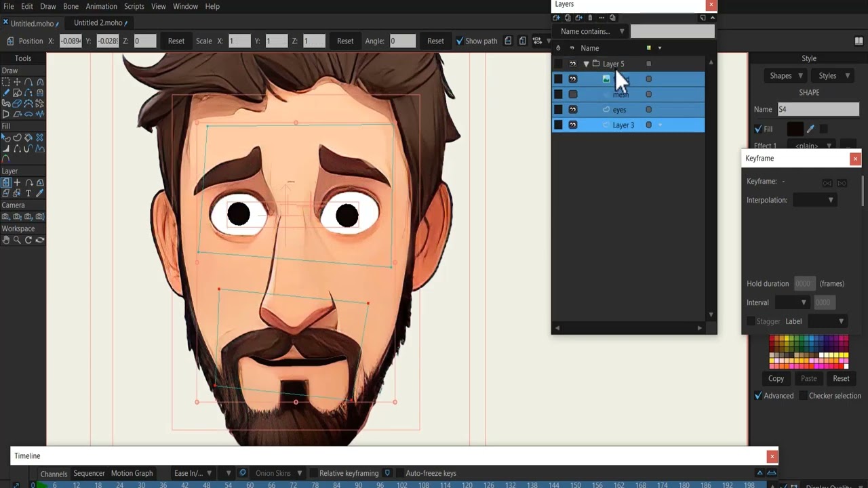This screenshot has width=868, height=488.
Task: Click the Position Reset button
Action: [176, 41]
